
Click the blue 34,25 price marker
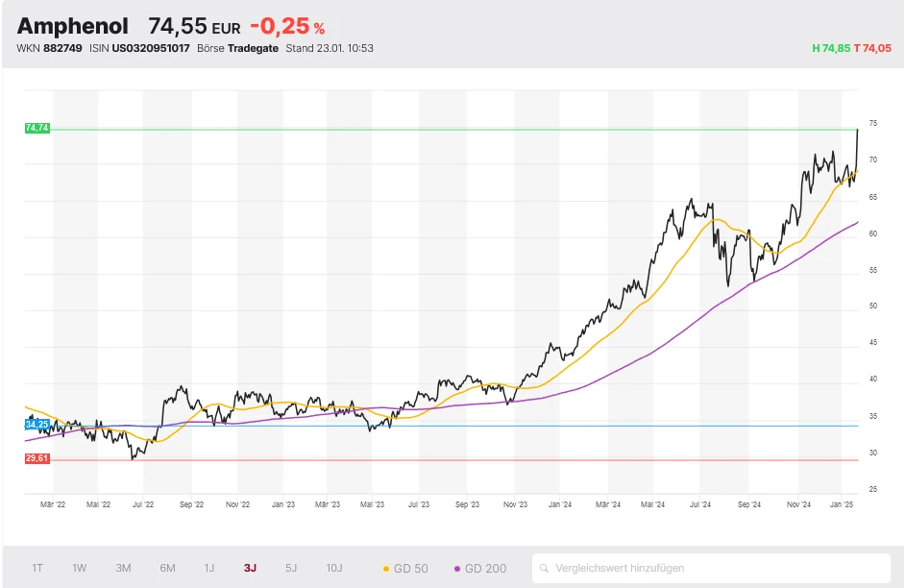37,424
